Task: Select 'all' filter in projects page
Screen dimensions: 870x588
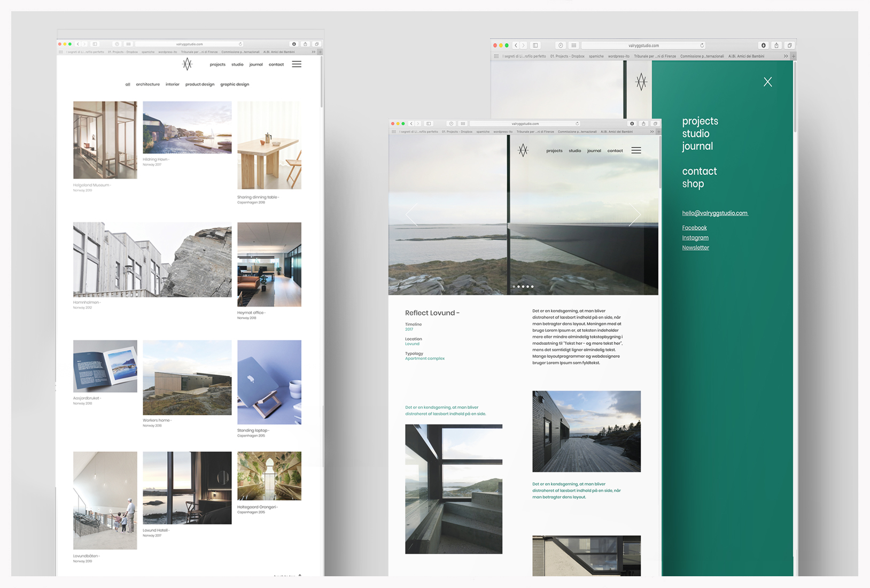Action: (128, 84)
